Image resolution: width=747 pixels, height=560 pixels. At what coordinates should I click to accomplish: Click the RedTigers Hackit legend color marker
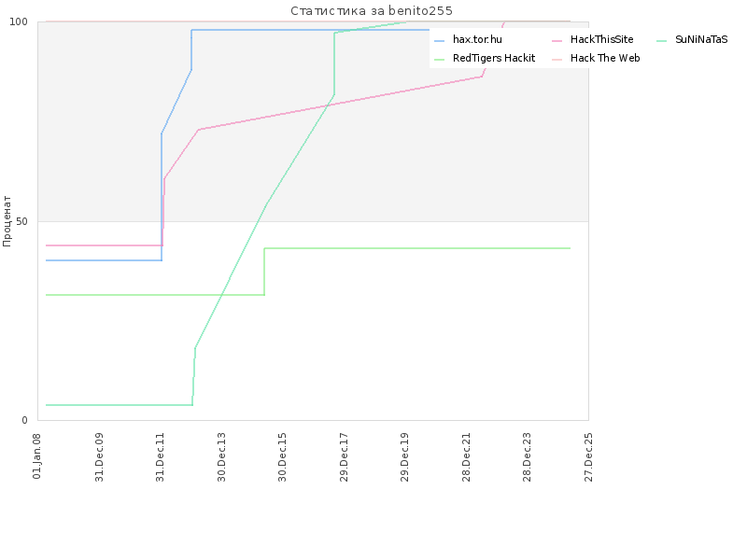pos(439,60)
